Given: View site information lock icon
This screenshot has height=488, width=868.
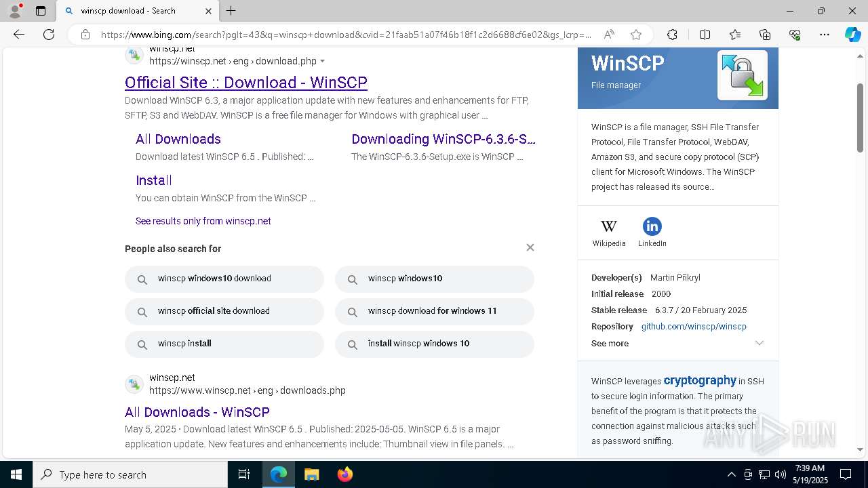Looking at the screenshot, I should [x=85, y=35].
